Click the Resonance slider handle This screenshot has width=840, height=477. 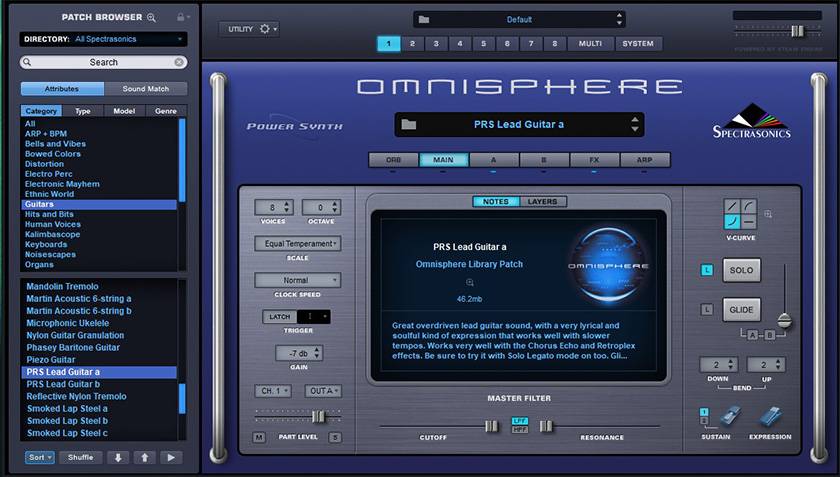coord(545,427)
